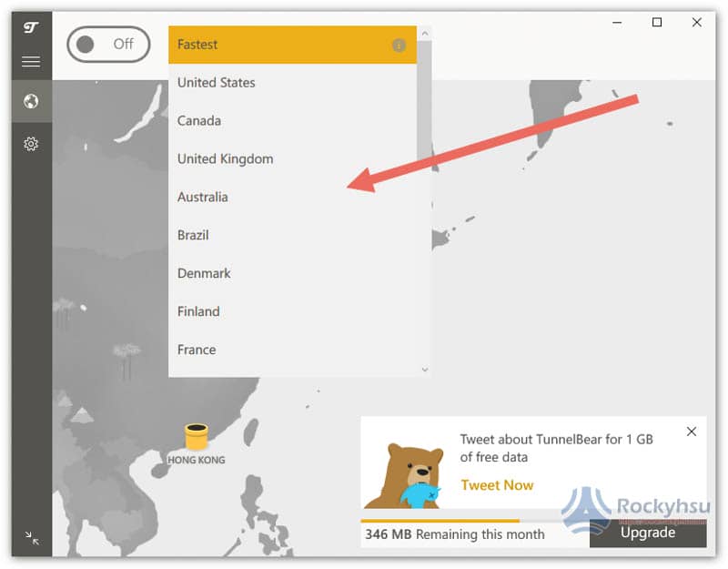
Task: Click the Tweet Now link
Action: coord(497,485)
